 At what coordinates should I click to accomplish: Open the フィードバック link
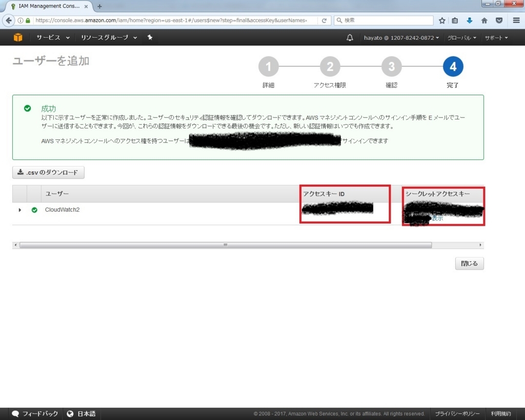[40, 414]
